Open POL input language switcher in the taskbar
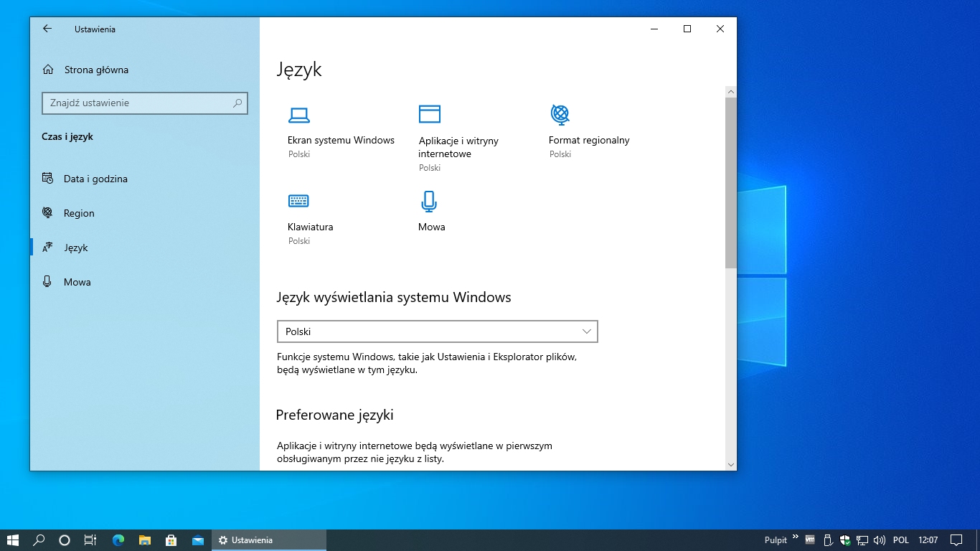Screen dimensions: 980x551 coord(900,540)
